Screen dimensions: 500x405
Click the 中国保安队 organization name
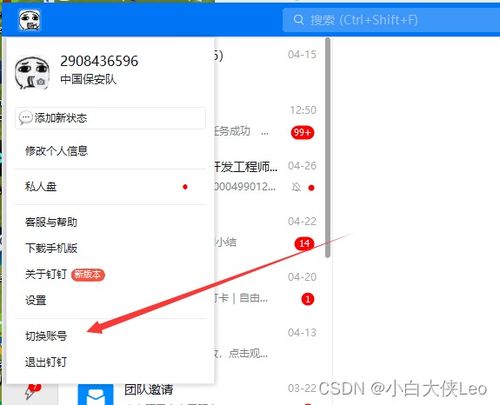pyautogui.click(x=88, y=79)
